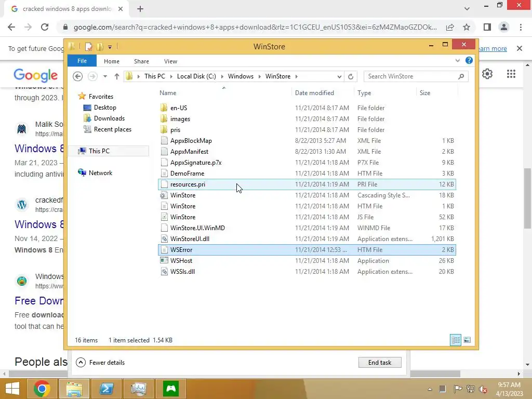Expand the ribbon with the chevron

tap(457, 60)
